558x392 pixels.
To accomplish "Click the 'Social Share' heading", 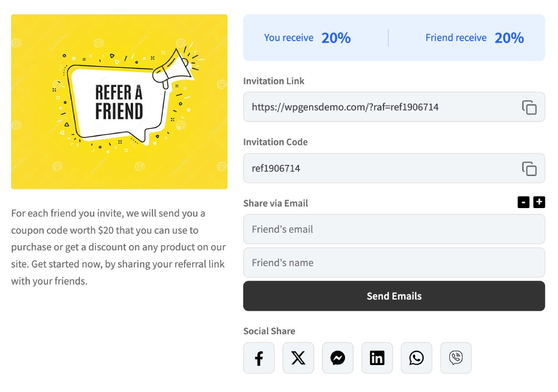I will coord(269,331).
